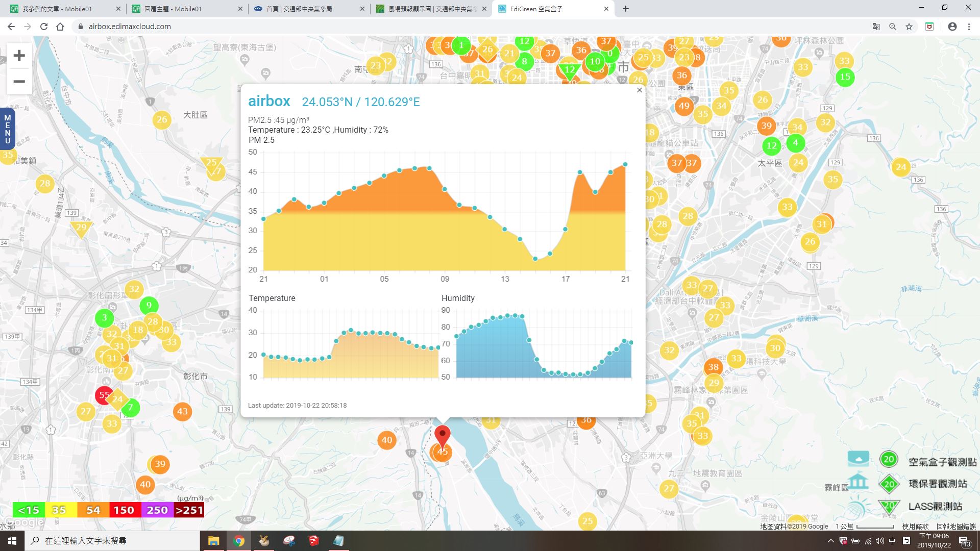Image resolution: width=980 pixels, height=551 pixels.
Task: Open the blue MENU side tab
Action: [x=7, y=129]
